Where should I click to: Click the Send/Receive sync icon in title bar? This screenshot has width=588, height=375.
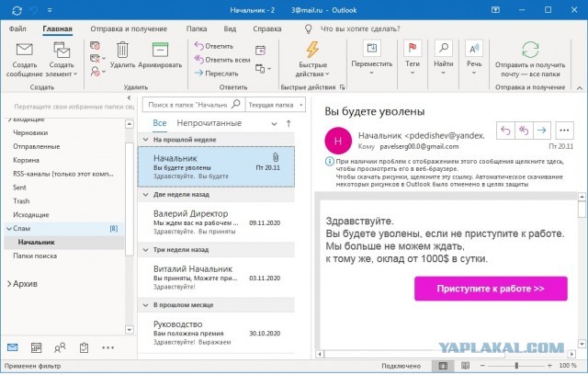(17, 10)
